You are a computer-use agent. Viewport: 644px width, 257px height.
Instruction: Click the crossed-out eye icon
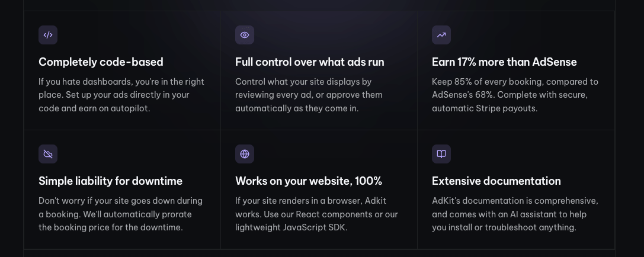48,154
